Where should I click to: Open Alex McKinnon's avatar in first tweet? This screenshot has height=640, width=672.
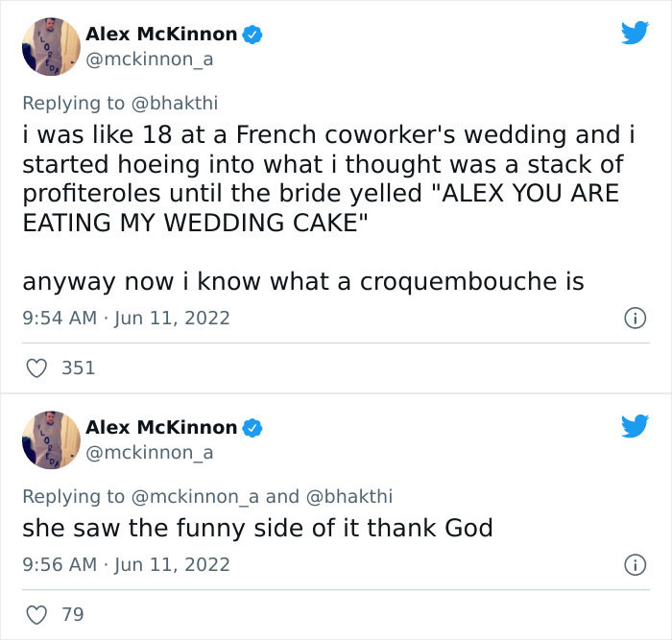pyautogui.click(x=51, y=46)
